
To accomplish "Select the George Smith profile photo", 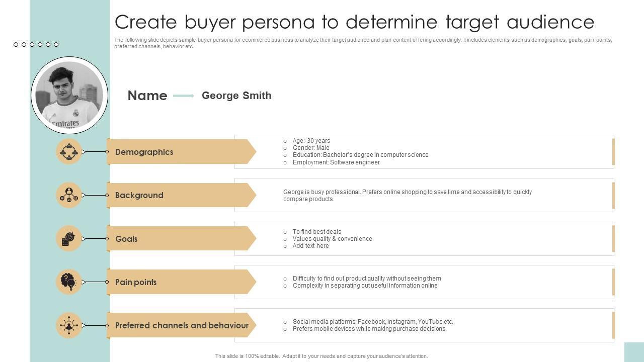I will pos(69,95).
